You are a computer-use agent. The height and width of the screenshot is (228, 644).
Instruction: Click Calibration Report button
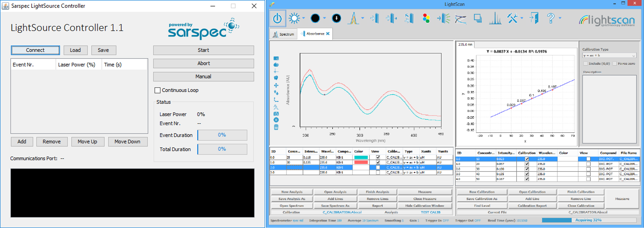click(532, 206)
